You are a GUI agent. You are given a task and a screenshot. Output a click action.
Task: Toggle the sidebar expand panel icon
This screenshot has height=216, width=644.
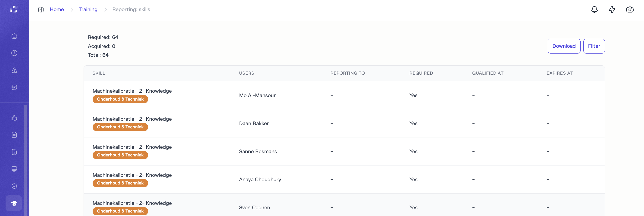tap(41, 10)
